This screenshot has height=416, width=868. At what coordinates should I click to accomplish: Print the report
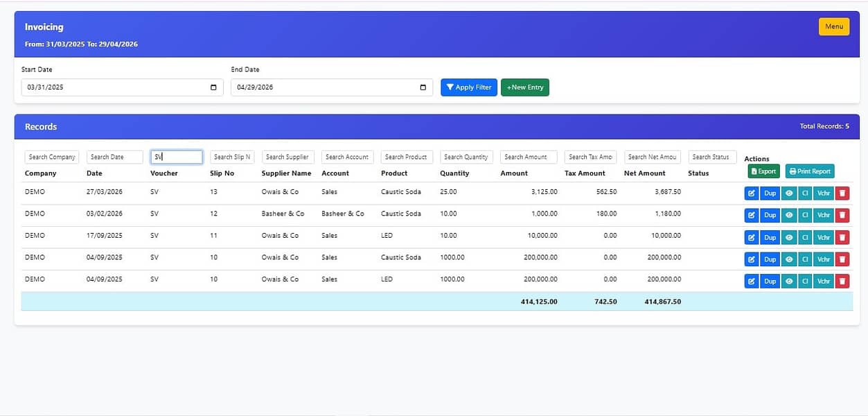[x=810, y=171]
